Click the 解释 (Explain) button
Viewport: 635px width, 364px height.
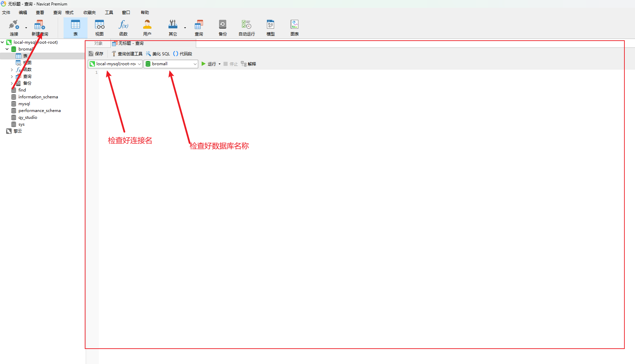coord(248,64)
